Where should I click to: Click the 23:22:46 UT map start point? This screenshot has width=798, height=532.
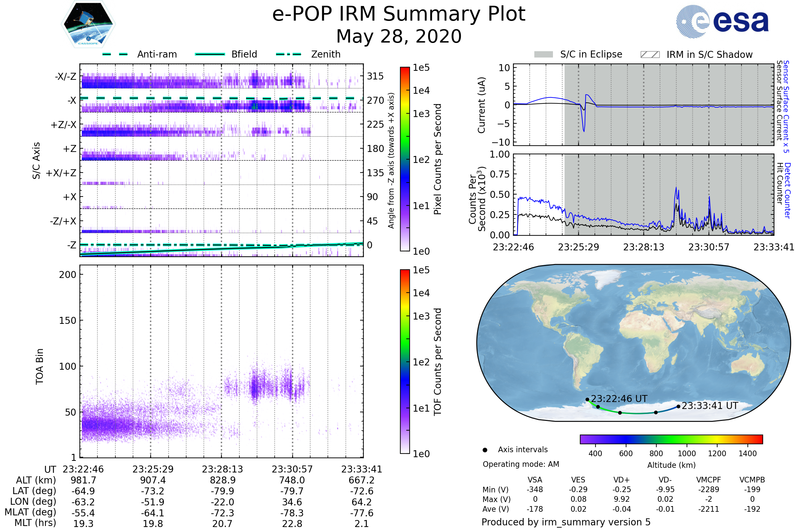pos(587,400)
